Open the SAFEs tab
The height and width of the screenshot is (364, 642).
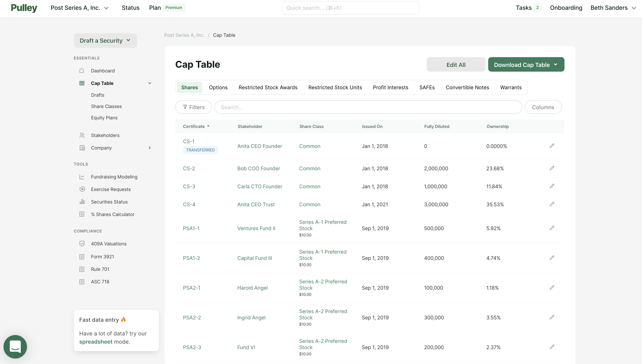427,87
